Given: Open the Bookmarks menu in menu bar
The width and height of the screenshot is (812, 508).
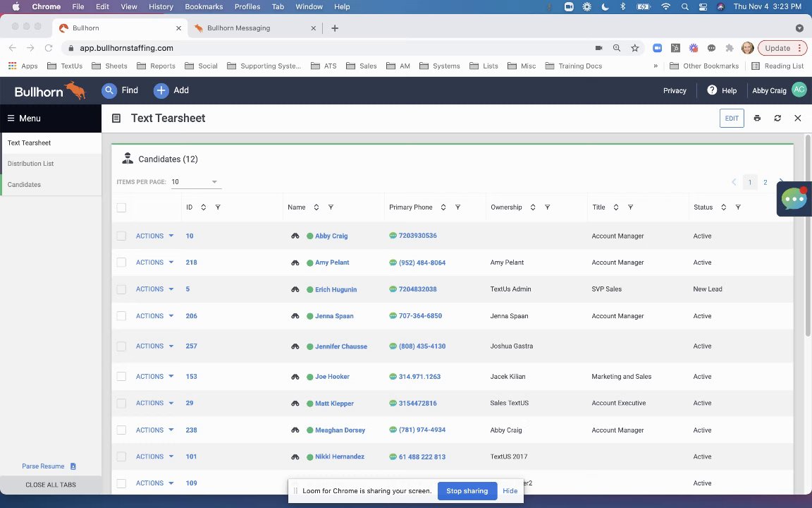Looking at the screenshot, I should tap(204, 7).
